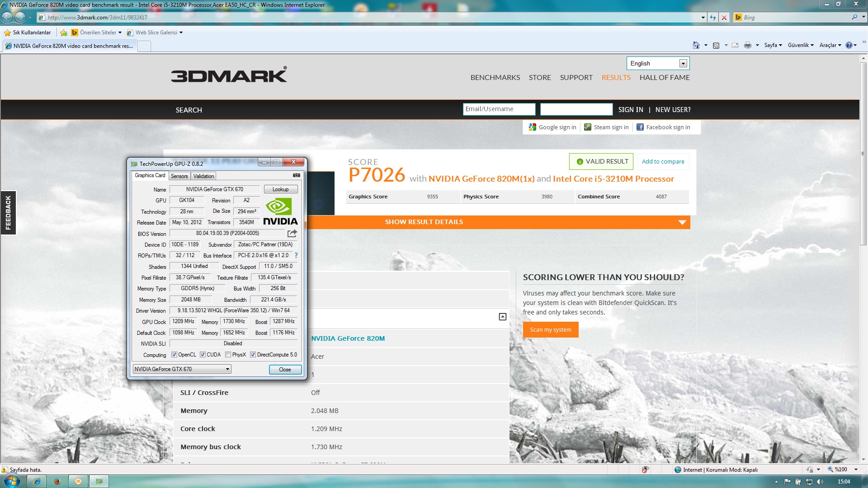Open the Araçlar menu dropdown
Image resolution: width=868 pixels, height=488 pixels.
tap(830, 45)
